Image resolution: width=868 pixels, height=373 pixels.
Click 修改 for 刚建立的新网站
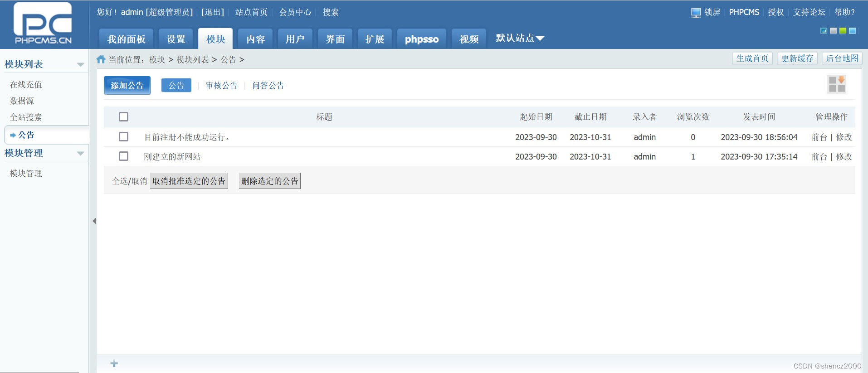click(844, 156)
